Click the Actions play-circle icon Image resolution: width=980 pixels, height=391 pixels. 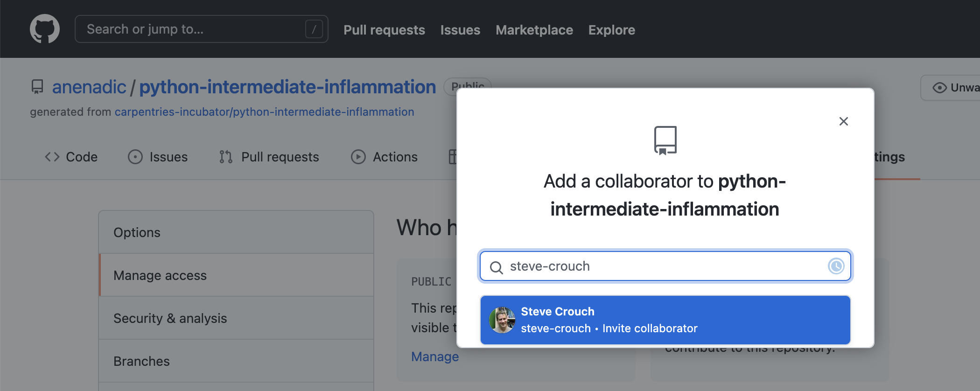pos(358,157)
